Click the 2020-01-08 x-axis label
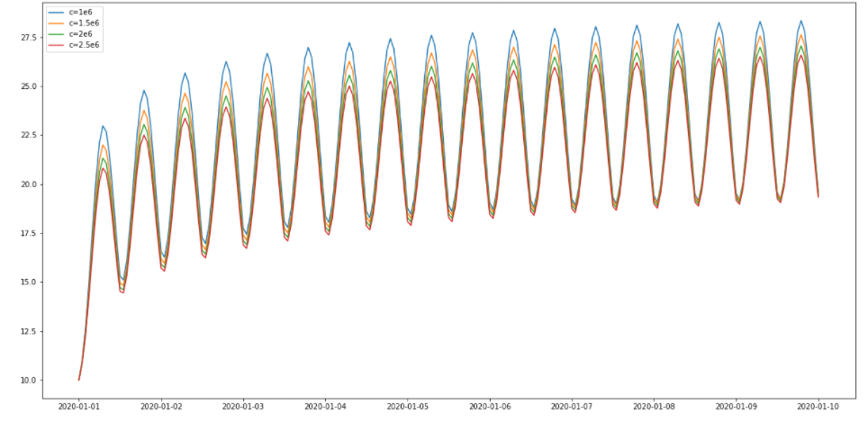The width and height of the screenshot is (868, 422). click(654, 407)
